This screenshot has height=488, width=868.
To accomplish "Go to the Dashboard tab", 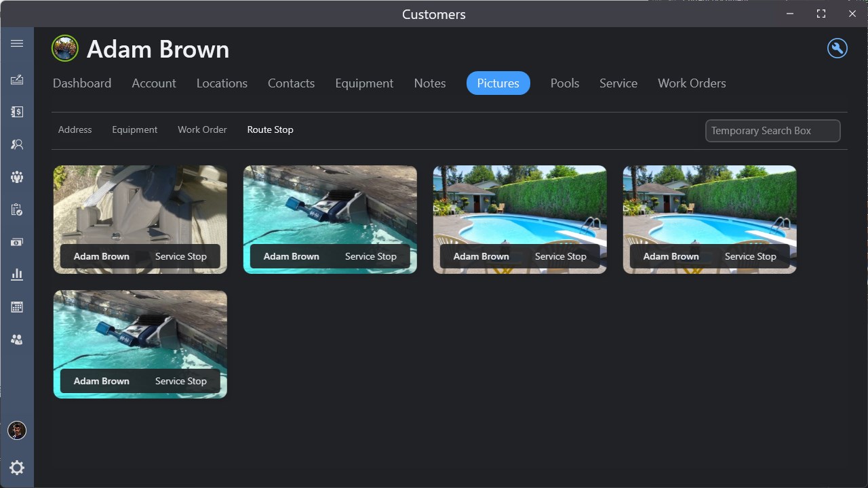I will [82, 83].
